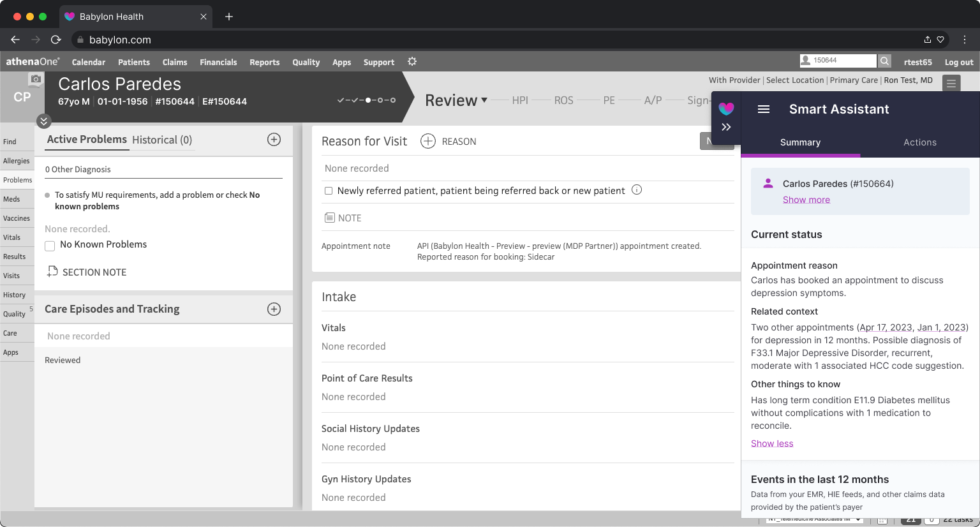Open Apps menu in top bar
Image resolution: width=980 pixels, height=527 pixels.
[342, 62]
